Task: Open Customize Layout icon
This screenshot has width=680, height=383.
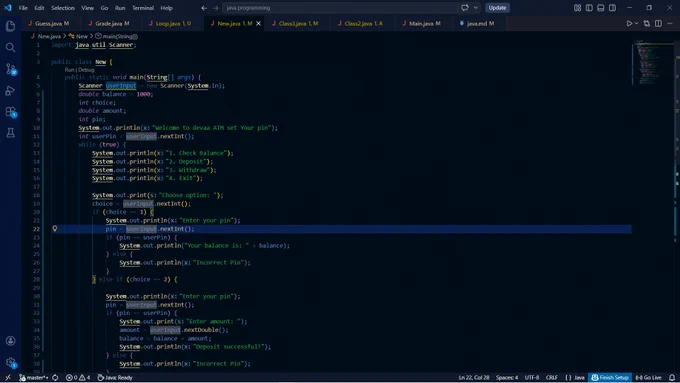Action: (578, 8)
